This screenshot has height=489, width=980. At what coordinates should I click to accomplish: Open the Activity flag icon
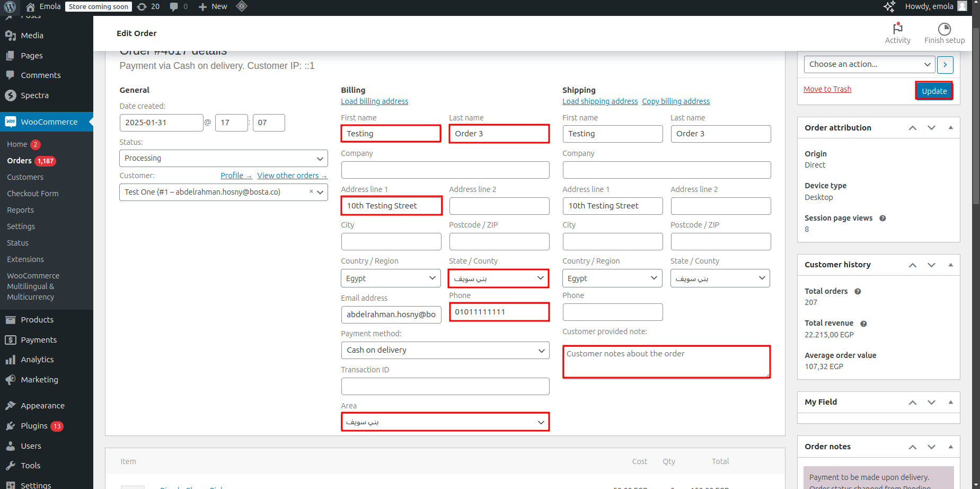tap(898, 28)
